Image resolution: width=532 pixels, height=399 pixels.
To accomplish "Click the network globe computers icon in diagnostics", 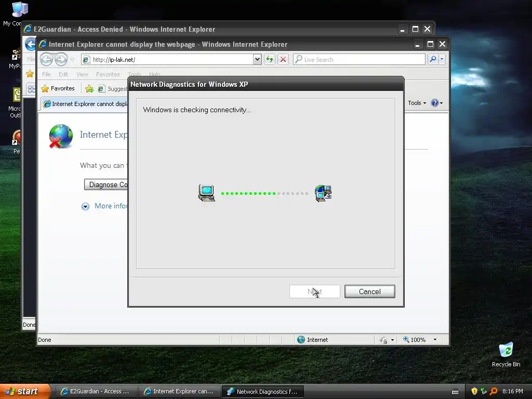I will pyautogui.click(x=323, y=193).
